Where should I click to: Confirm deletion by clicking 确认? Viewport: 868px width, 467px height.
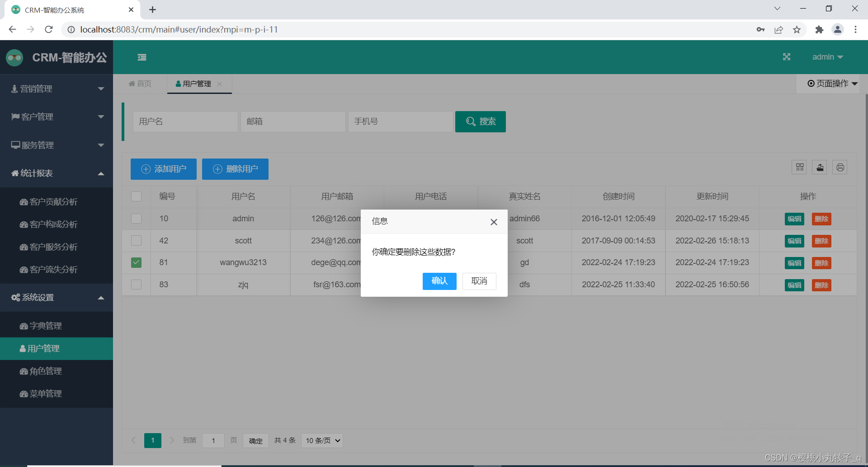coord(439,281)
